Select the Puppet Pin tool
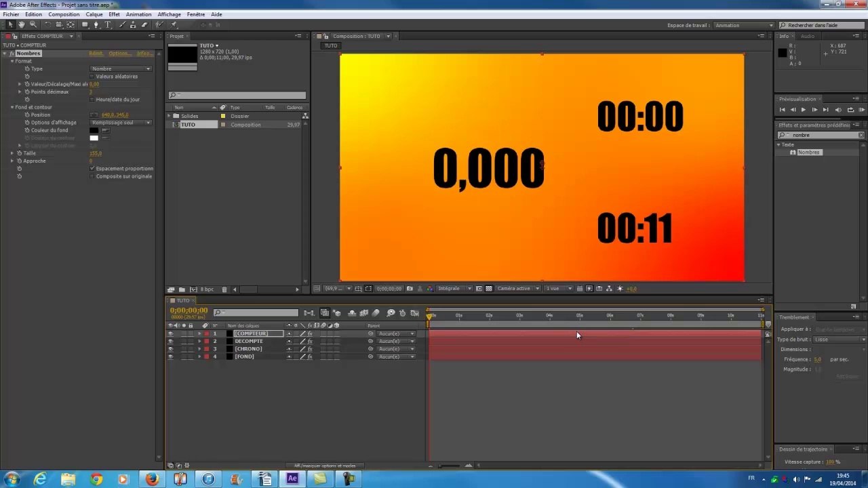868x488 pixels. point(174,24)
